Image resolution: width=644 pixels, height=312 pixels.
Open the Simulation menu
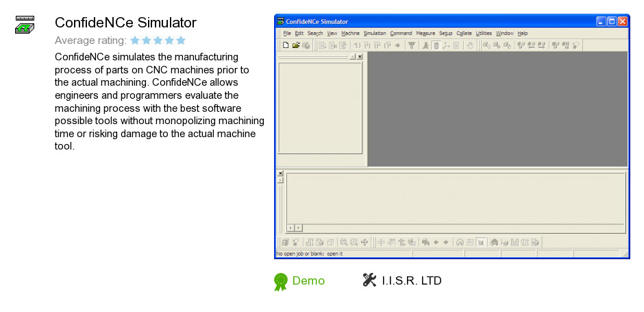coord(375,34)
